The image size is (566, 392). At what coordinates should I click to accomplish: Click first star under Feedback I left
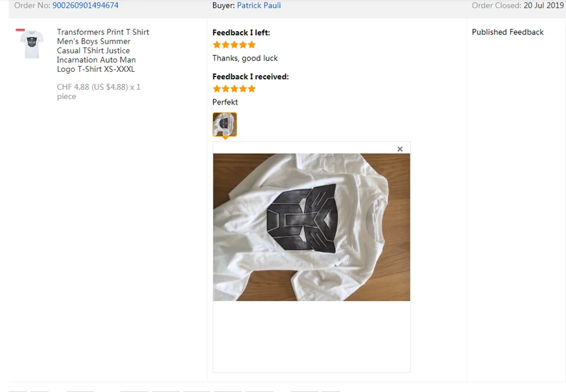(217, 45)
